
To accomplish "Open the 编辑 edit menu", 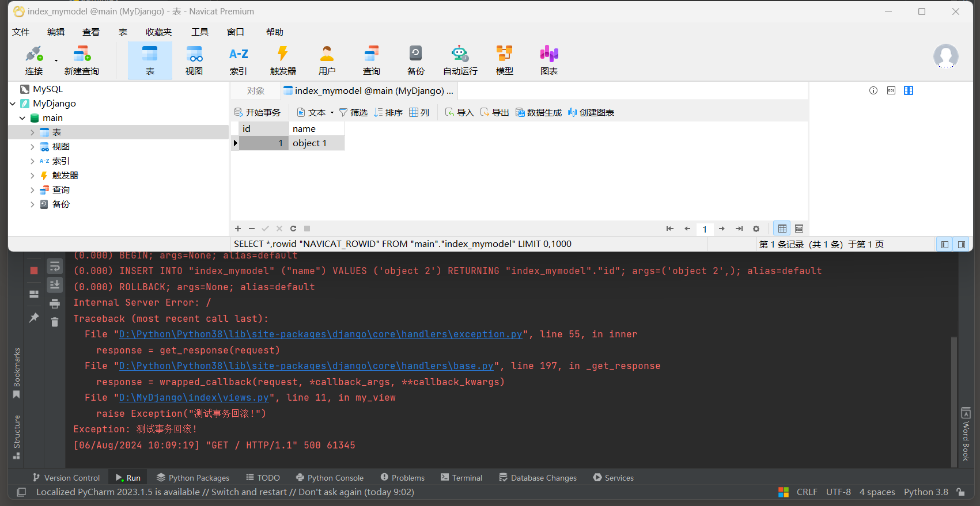I will (56, 32).
